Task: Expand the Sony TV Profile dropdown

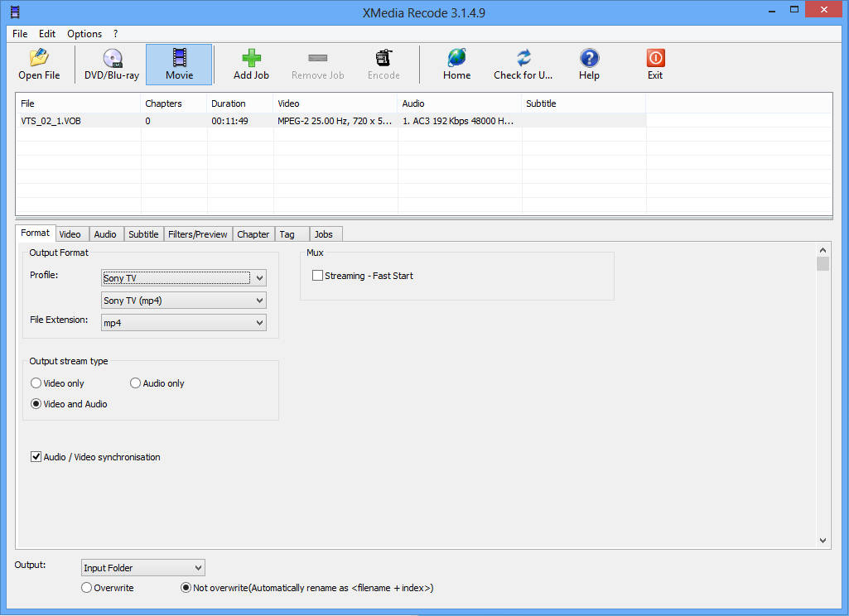Action: click(184, 278)
